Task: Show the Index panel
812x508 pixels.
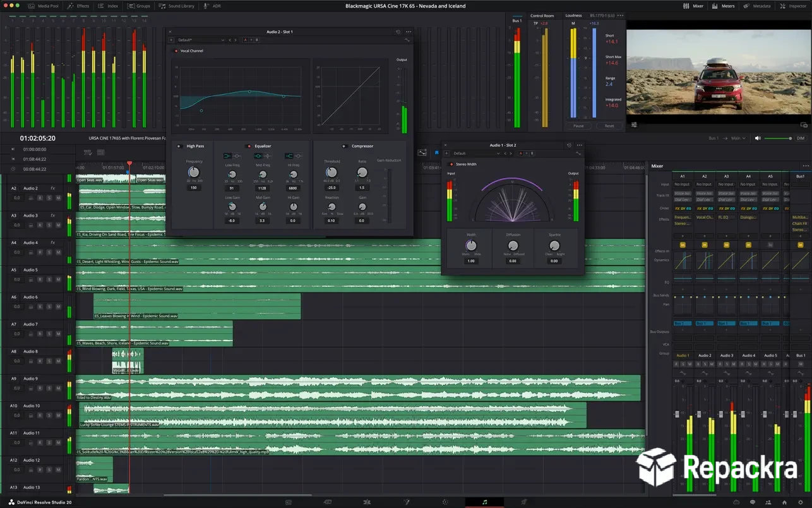Action: pyautogui.click(x=109, y=6)
